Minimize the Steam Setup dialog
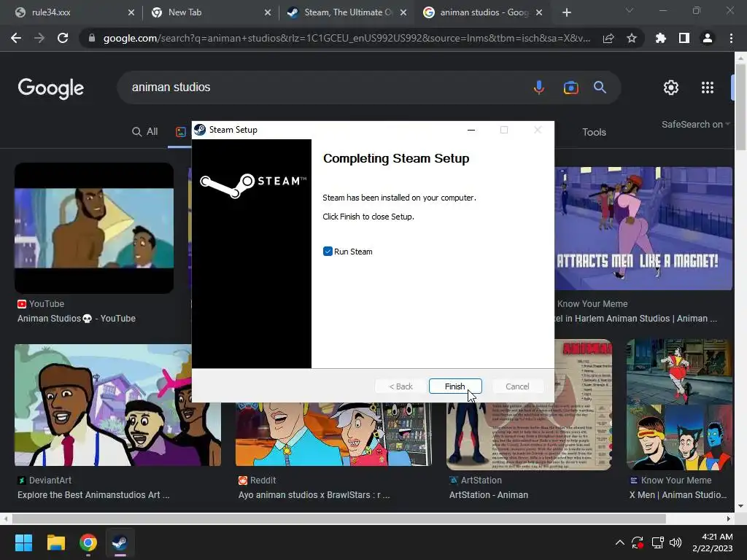Image resolution: width=747 pixels, height=560 pixels. (471, 130)
